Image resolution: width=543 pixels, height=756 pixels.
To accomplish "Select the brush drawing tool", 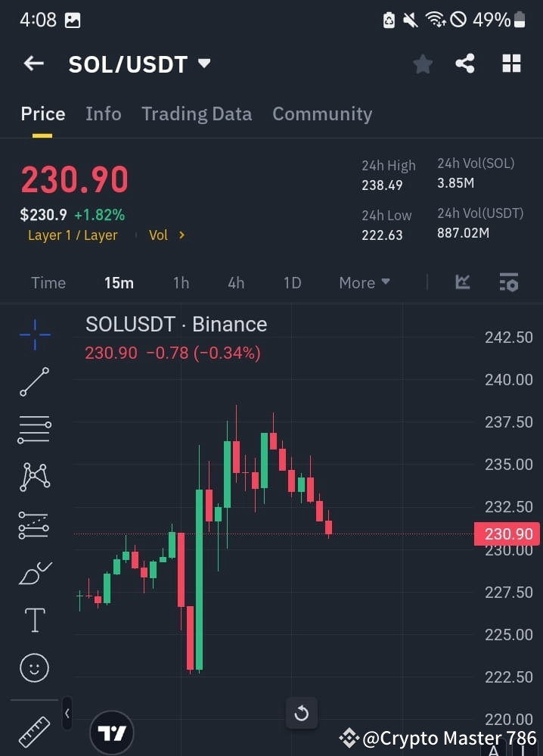I will [x=33, y=571].
